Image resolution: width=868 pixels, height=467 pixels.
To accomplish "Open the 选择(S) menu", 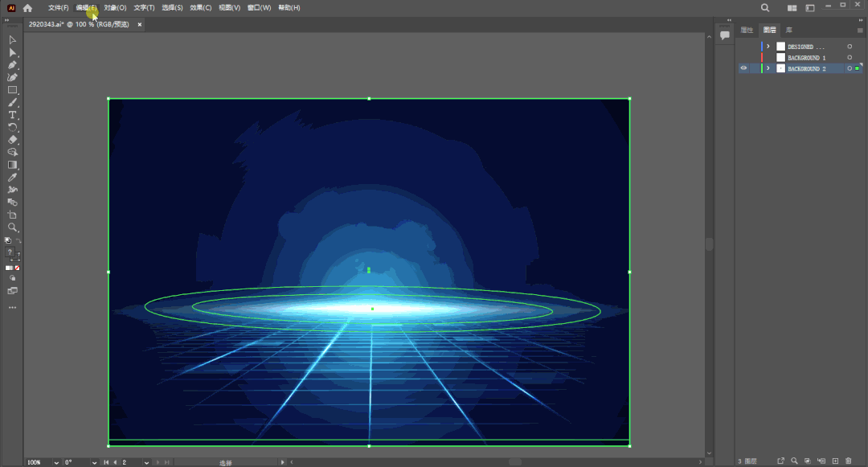I will (x=172, y=8).
